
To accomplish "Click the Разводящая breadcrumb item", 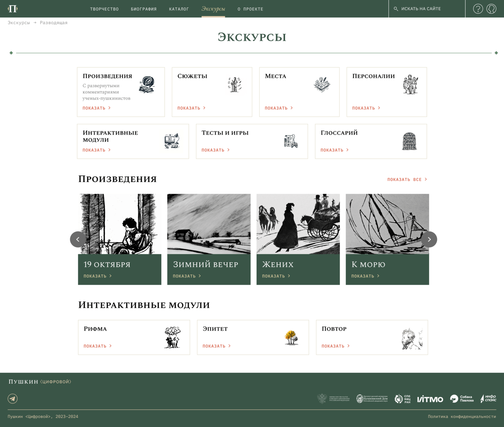I will tap(54, 23).
